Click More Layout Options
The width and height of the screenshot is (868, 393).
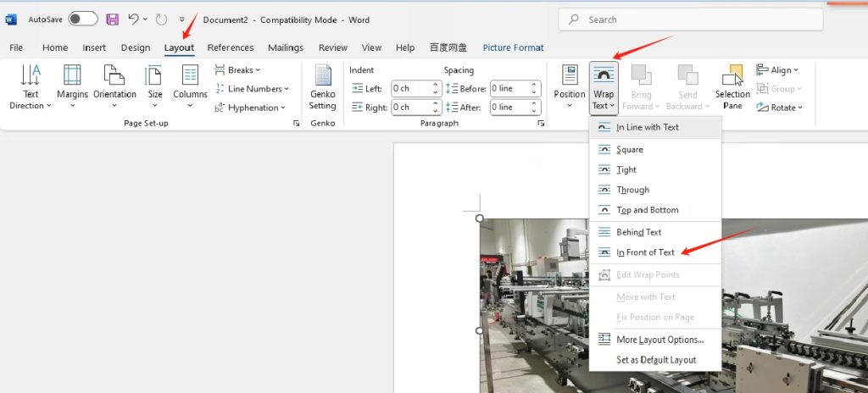pyautogui.click(x=659, y=340)
